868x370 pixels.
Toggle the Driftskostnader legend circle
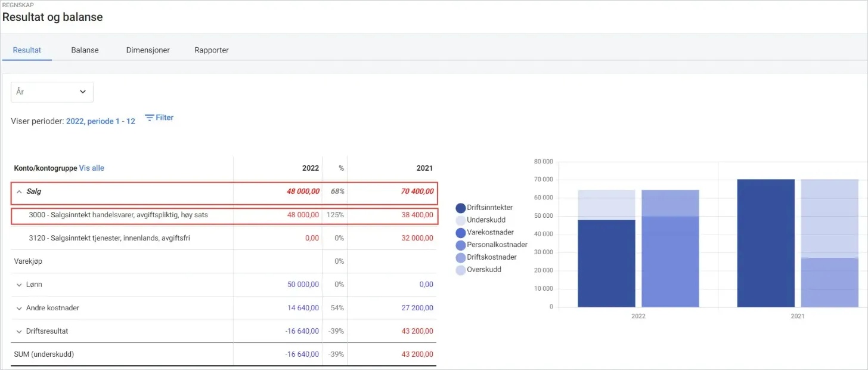[x=461, y=257]
